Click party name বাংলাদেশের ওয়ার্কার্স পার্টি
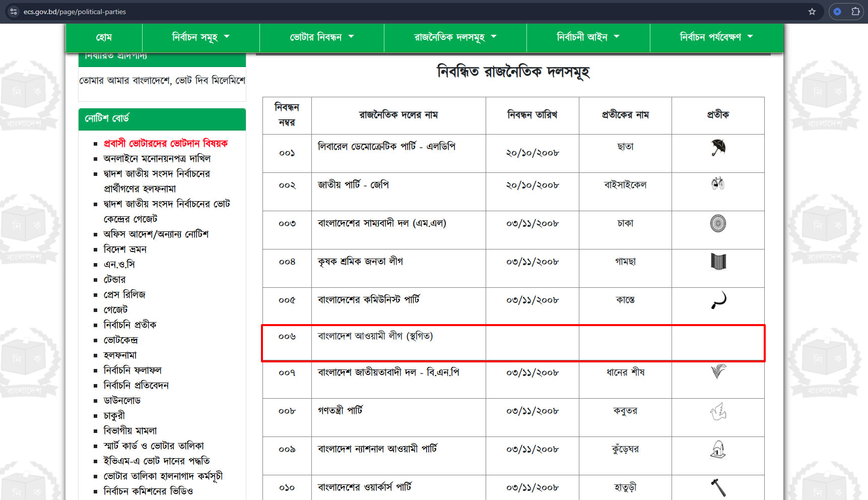868x500 pixels. pyautogui.click(x=365, y=487)
